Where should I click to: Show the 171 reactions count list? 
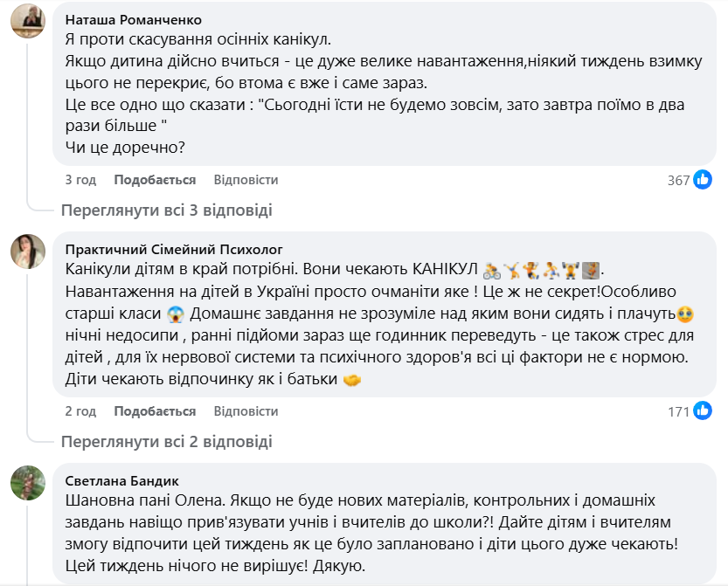click(678, 411)
